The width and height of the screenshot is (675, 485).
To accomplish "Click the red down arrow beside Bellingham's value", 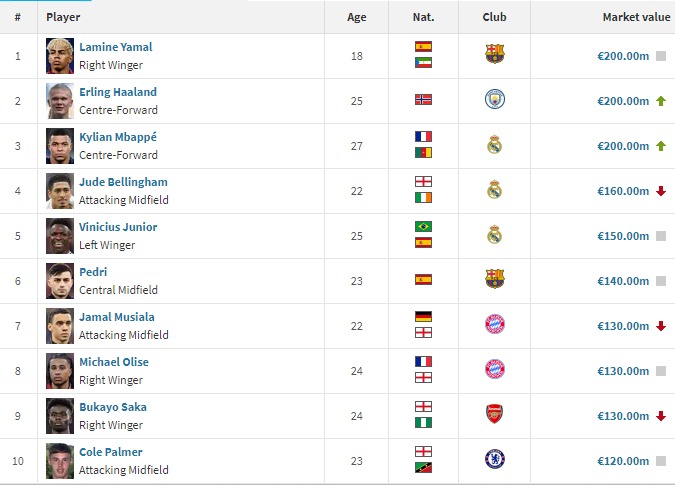I will 661,191.
